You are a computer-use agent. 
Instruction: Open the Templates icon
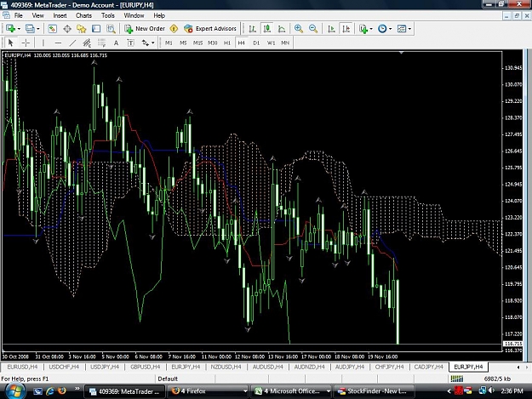click(x=402, y=29)
